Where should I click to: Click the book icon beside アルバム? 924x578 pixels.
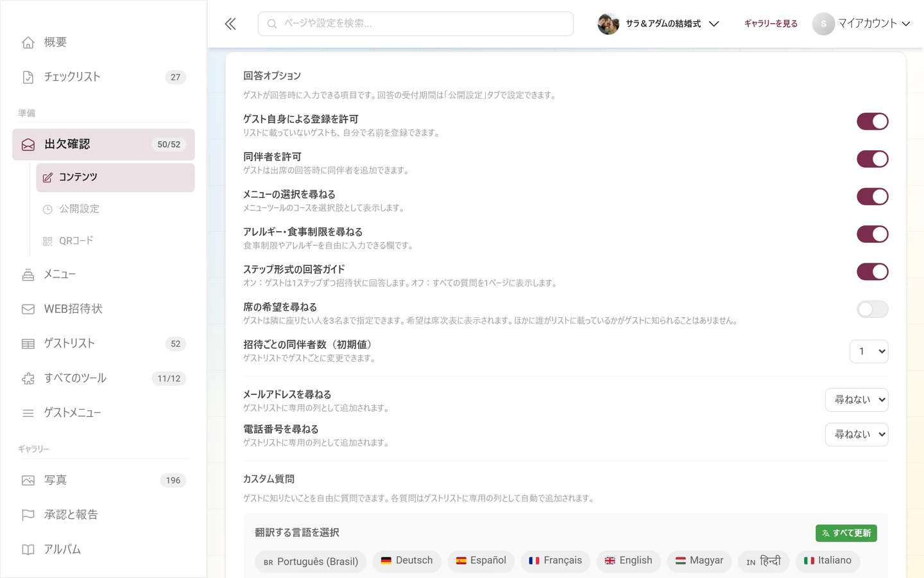[x=28, y=550]
